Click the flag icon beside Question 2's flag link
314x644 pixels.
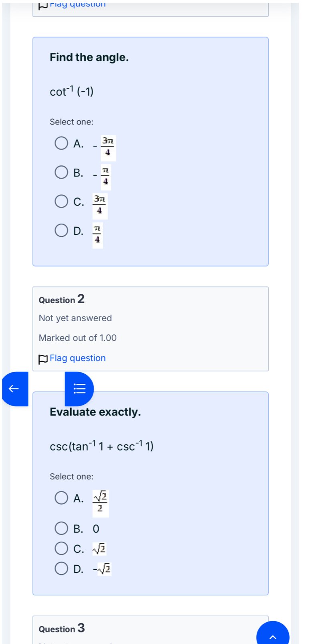(42, 358)
